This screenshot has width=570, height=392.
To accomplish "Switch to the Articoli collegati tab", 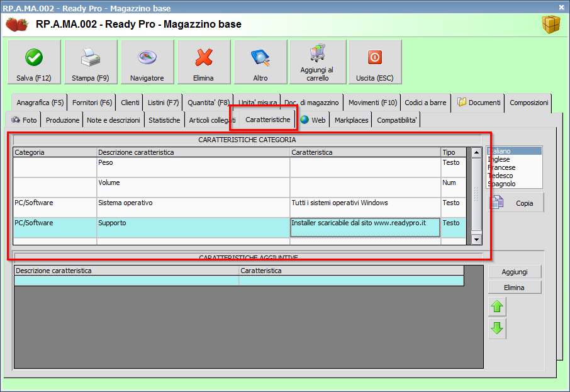I will pos(212,120).
